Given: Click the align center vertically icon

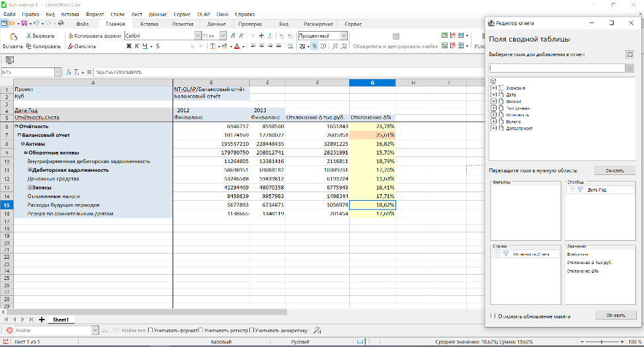Looking at the screenshot, I should tap(261, 36).
